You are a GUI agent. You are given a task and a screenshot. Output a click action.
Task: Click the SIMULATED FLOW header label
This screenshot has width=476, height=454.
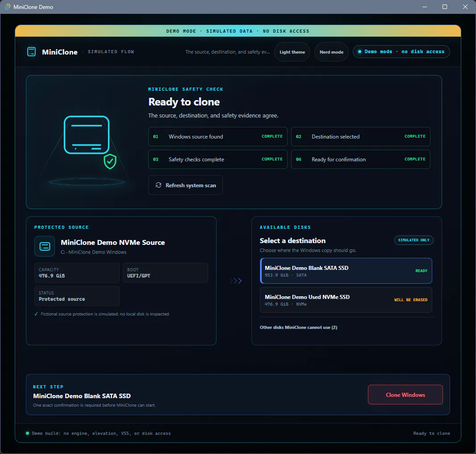111,52
